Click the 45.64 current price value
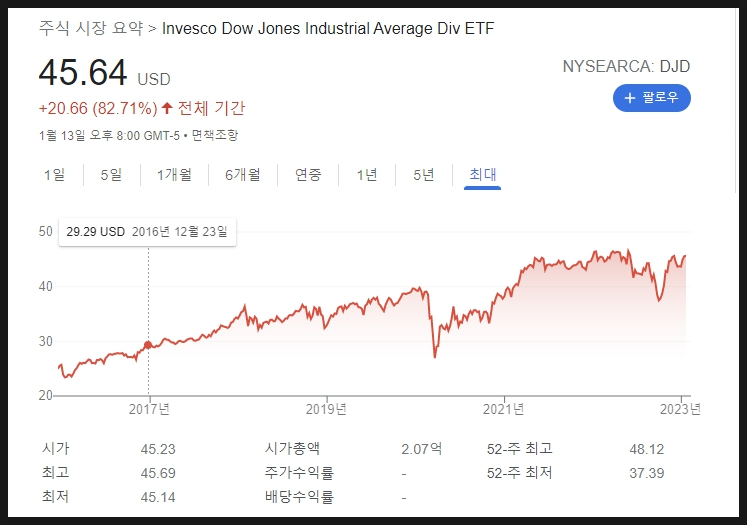Screen dimensions: 747x525 (x=83, y=73)
